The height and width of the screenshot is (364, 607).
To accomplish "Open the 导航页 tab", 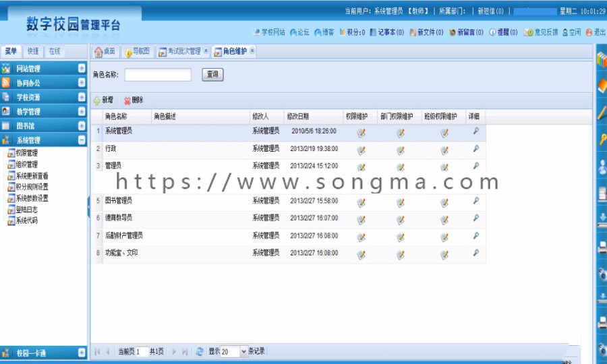I will coord(138,51).
